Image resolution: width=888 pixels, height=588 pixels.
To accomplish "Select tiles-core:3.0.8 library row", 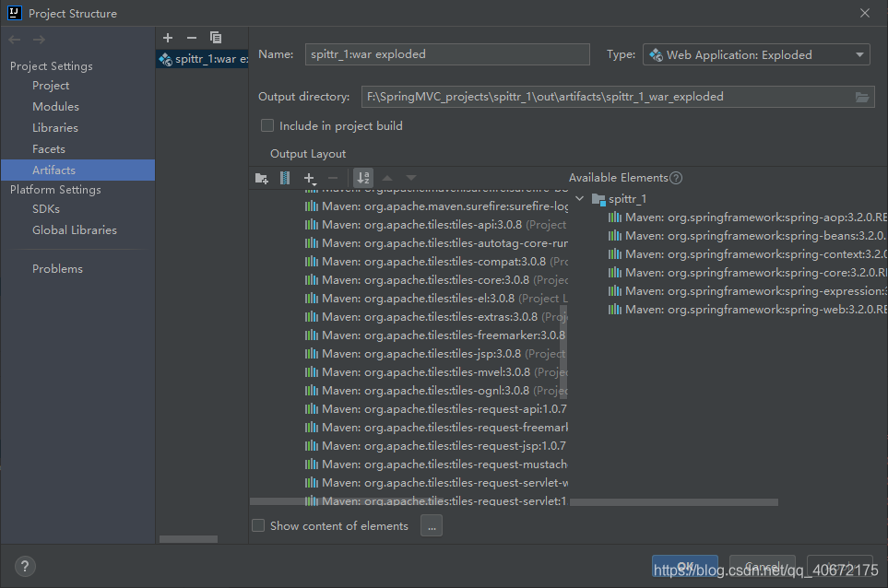I will click(x=436, y=280).
